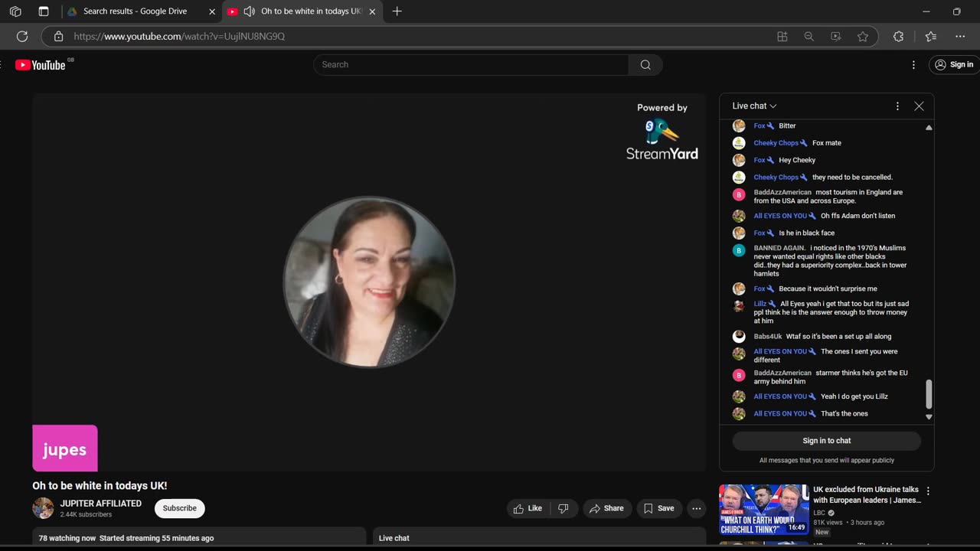Viewport: 980px width, 551px height.
Task: Click live chat scroll down arrow
Action: coord(929,417)
